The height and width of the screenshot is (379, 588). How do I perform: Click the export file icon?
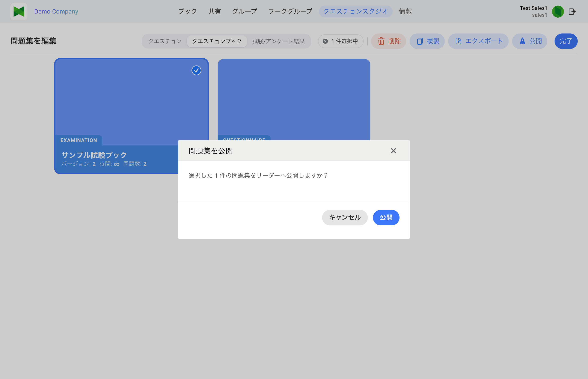point(458,41)
